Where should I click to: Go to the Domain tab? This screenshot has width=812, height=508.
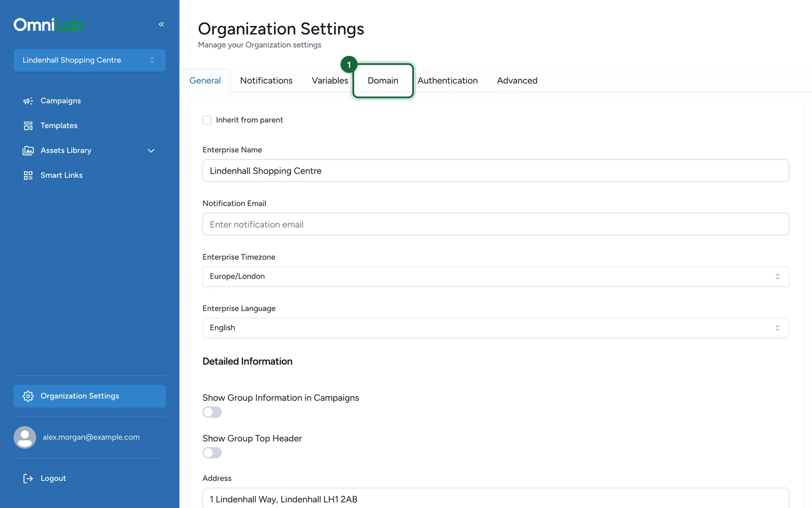(383, 81)
